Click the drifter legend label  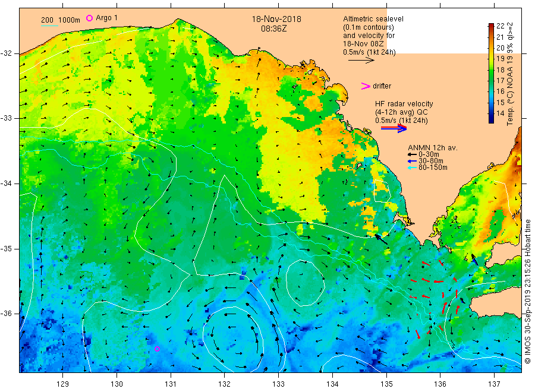pos(382,86)
